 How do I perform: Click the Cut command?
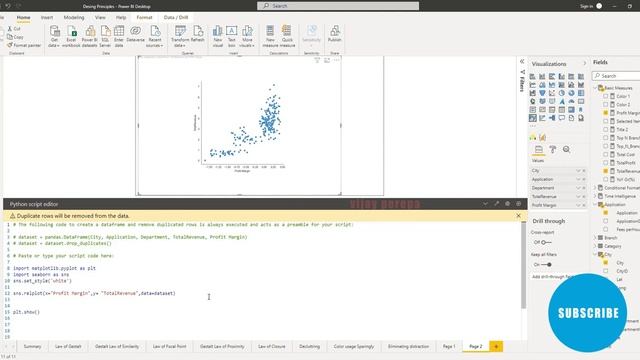[14, 29]
